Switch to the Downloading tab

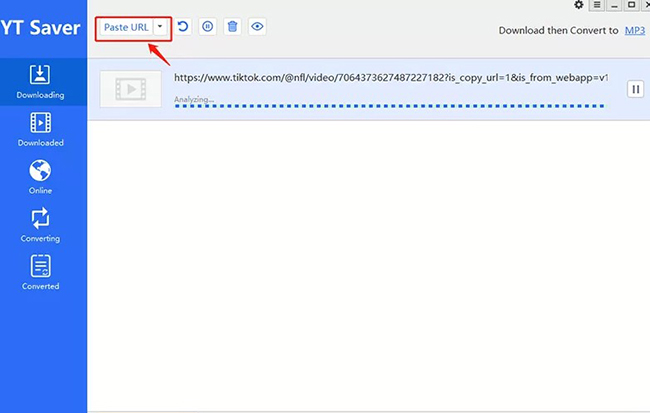(x=41, y=82)
